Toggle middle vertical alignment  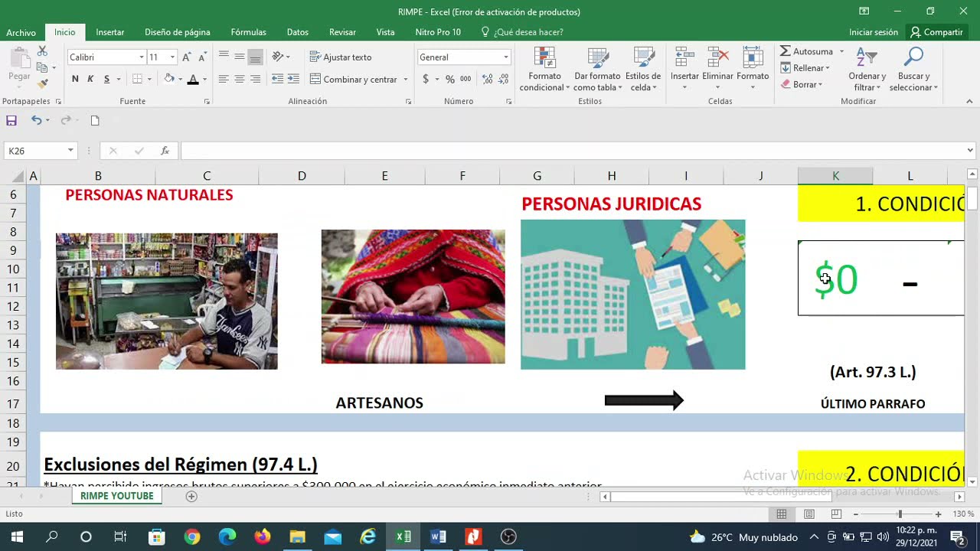pos(240,57)
